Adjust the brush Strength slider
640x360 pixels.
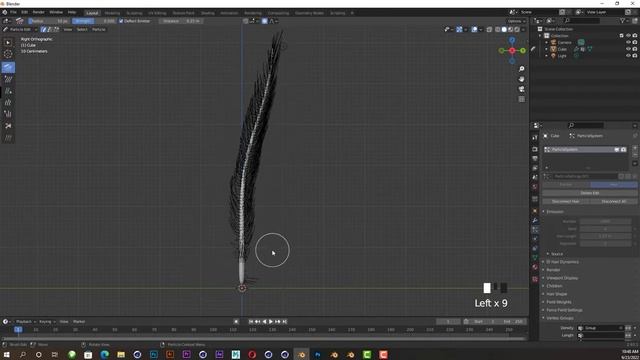[94, 21]
